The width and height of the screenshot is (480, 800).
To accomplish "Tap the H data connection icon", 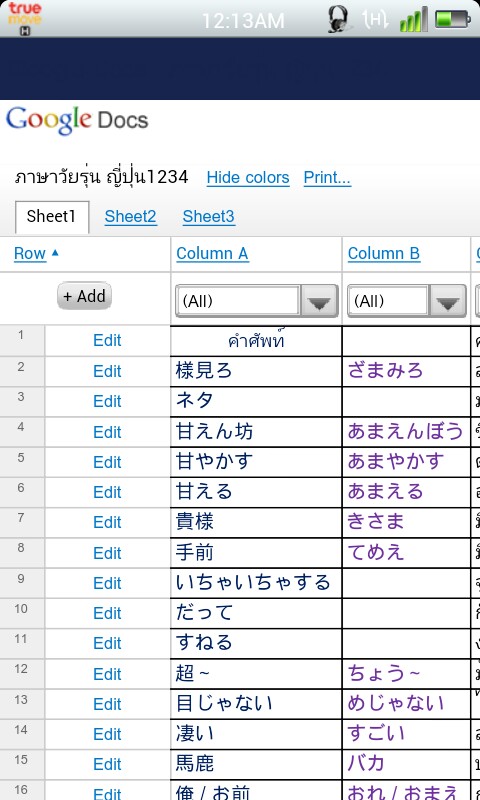I will pos(374,19).
